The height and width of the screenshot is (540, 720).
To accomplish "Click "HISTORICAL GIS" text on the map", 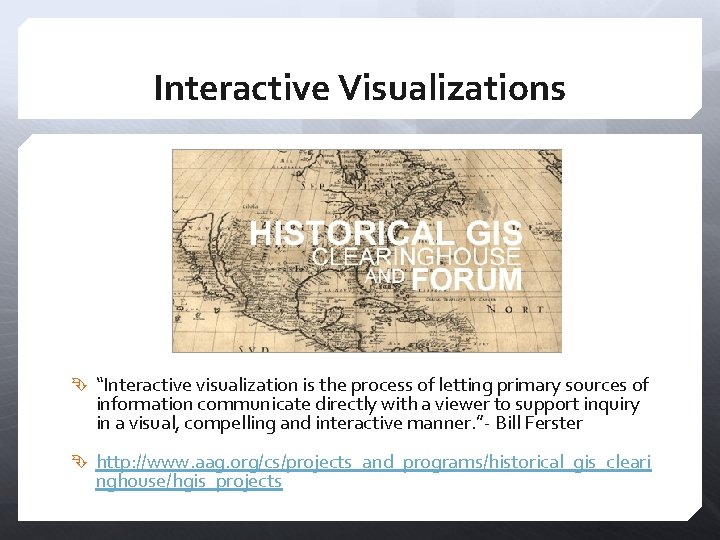I will pos(386,233).
